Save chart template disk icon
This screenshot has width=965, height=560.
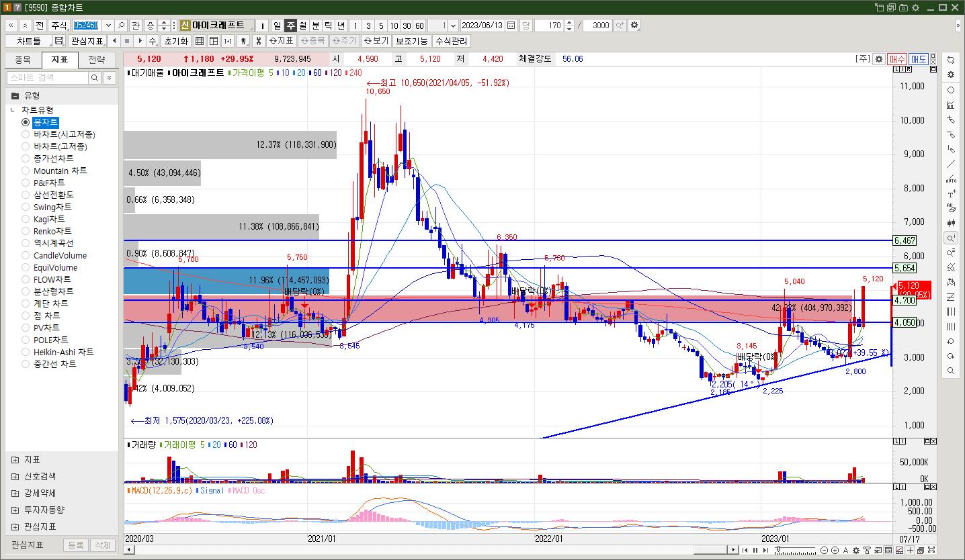tap(59, 41)
